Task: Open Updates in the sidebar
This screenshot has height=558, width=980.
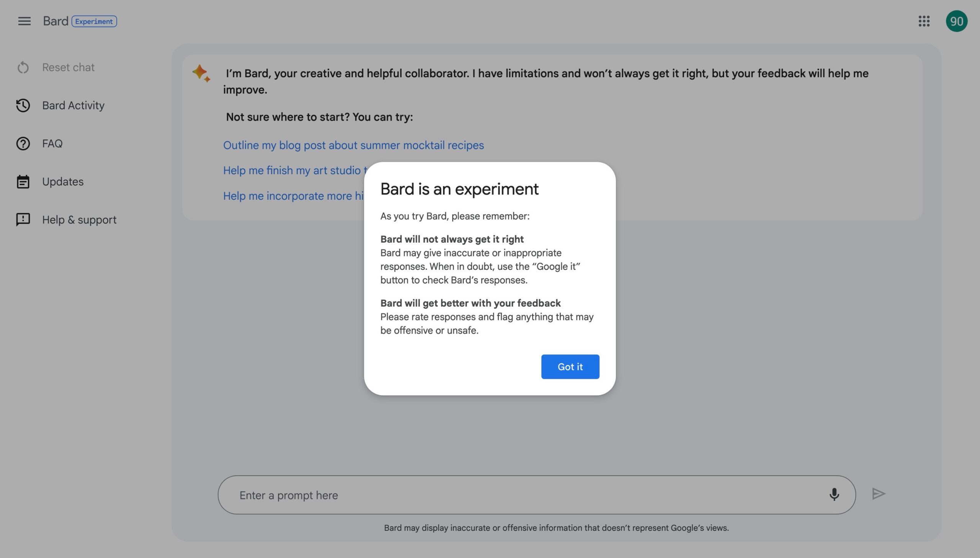Action: (x=63, y=182)
